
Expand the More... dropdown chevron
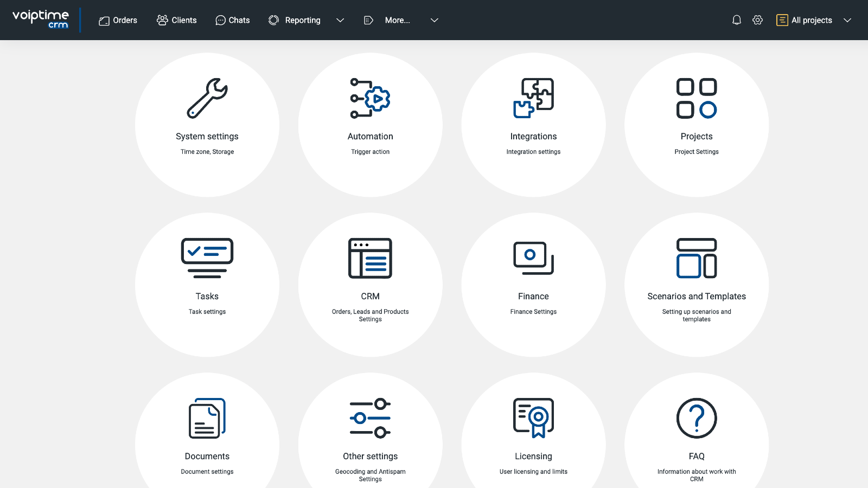434,20
